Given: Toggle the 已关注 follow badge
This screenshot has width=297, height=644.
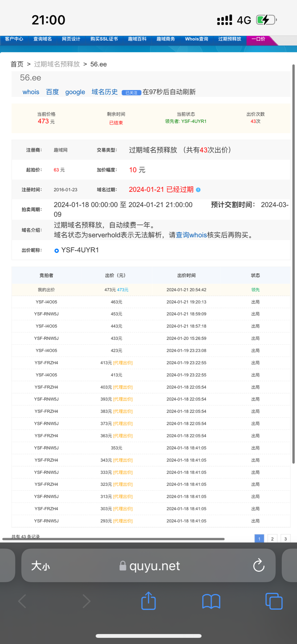Looking at the screenshot, I should pos(131,92).
